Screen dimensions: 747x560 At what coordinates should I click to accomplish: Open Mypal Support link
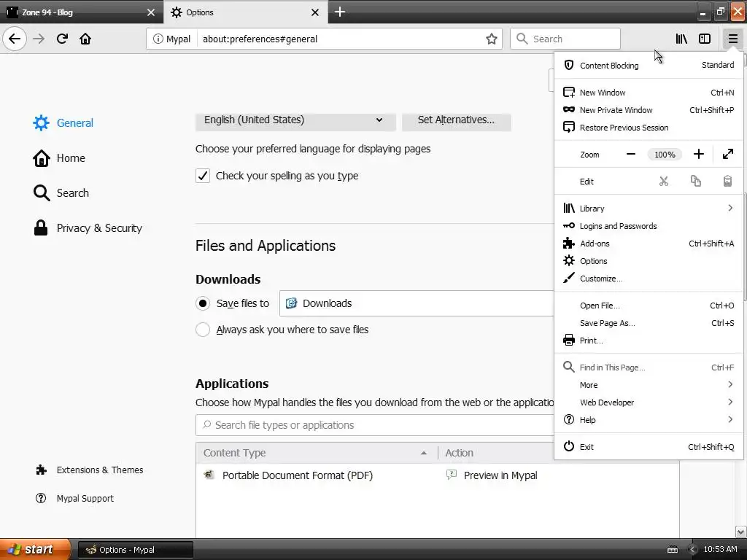[x=75, y=498]
